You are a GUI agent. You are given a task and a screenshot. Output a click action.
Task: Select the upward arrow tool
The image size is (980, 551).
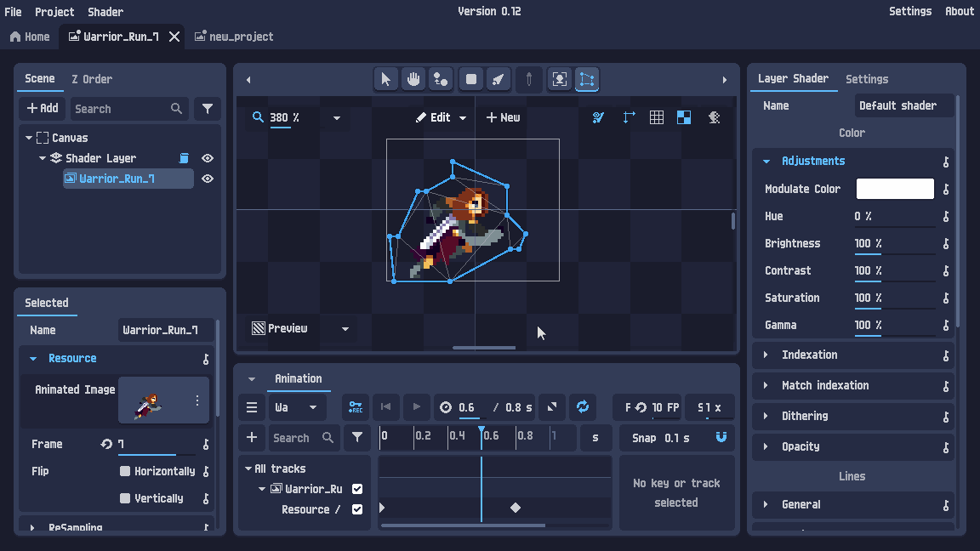tap(529, 79)
